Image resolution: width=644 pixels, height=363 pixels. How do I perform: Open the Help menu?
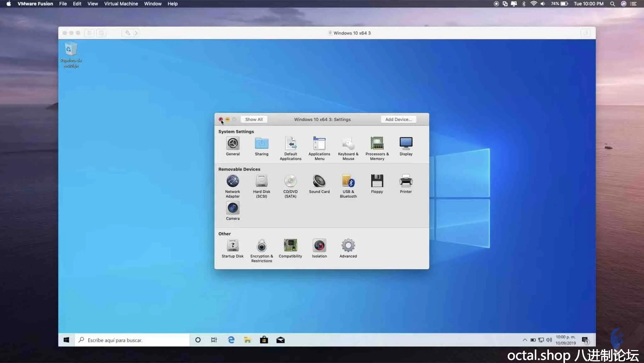[172, 4]
